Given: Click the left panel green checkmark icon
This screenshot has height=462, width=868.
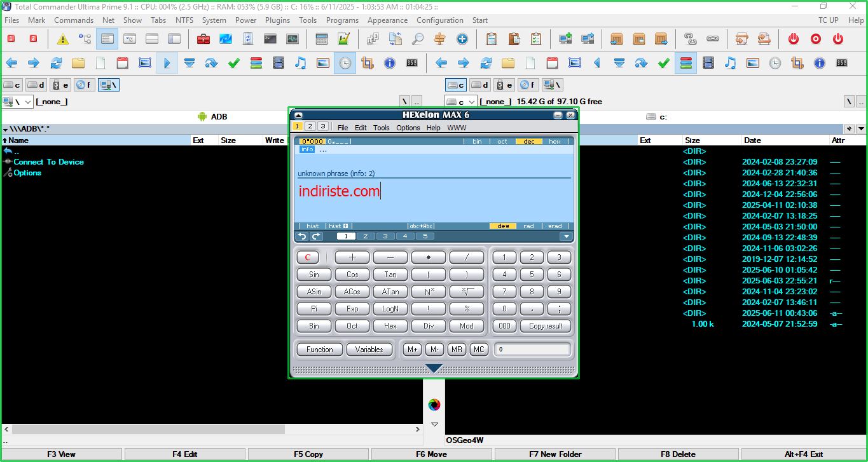Looking at the screenshot, I should 234,63.
